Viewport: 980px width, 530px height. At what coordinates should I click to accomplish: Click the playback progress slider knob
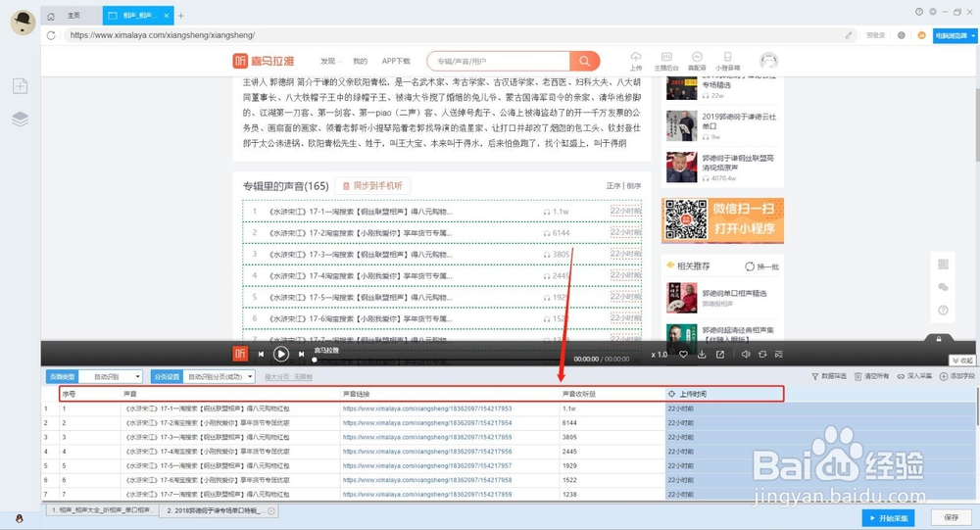315,360
